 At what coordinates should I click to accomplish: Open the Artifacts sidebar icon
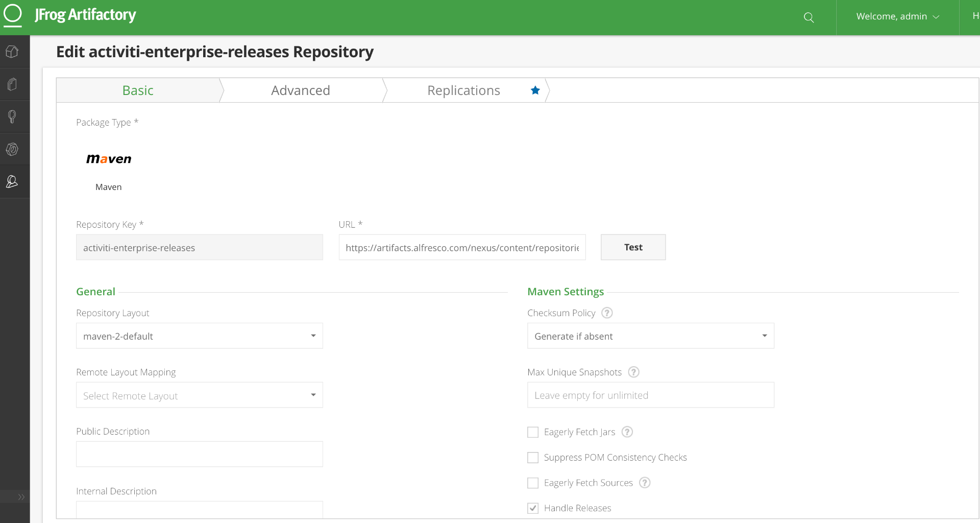click(x=12, y=84)
